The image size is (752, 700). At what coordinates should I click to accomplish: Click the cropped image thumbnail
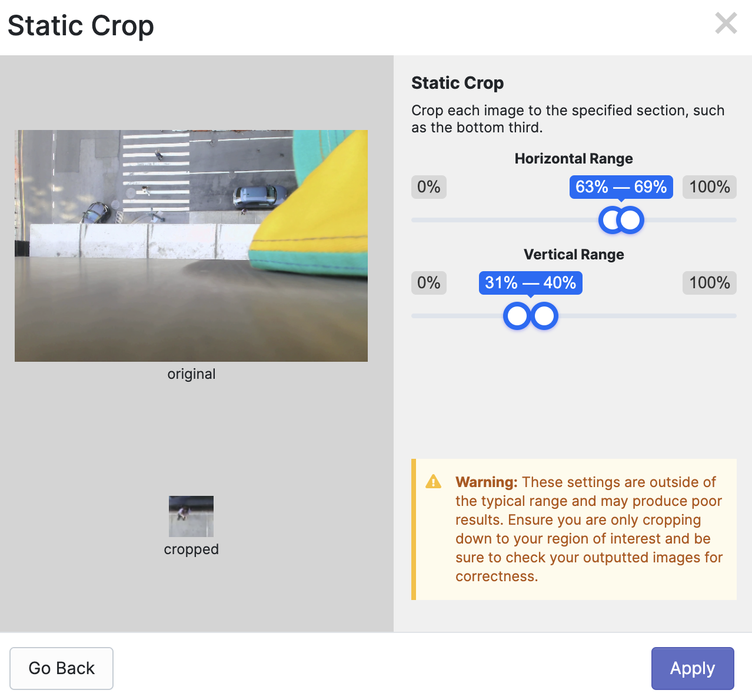(x=191, y=516)
